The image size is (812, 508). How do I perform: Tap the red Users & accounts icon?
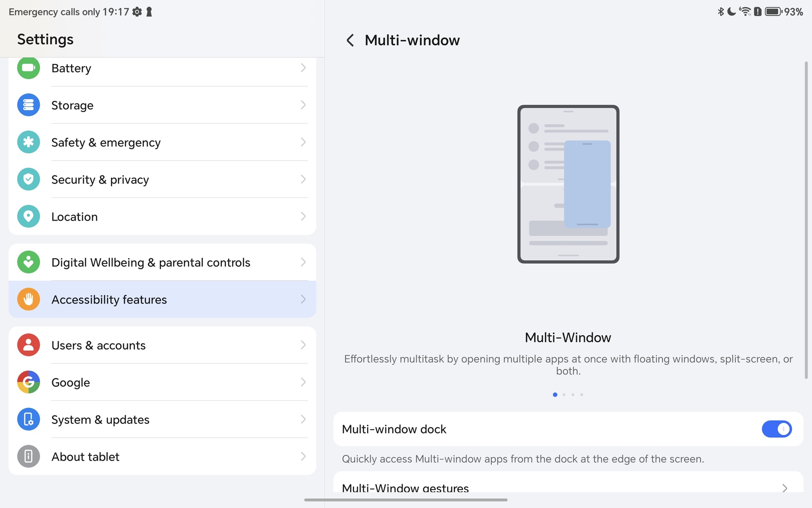click(x=28, y=345)
